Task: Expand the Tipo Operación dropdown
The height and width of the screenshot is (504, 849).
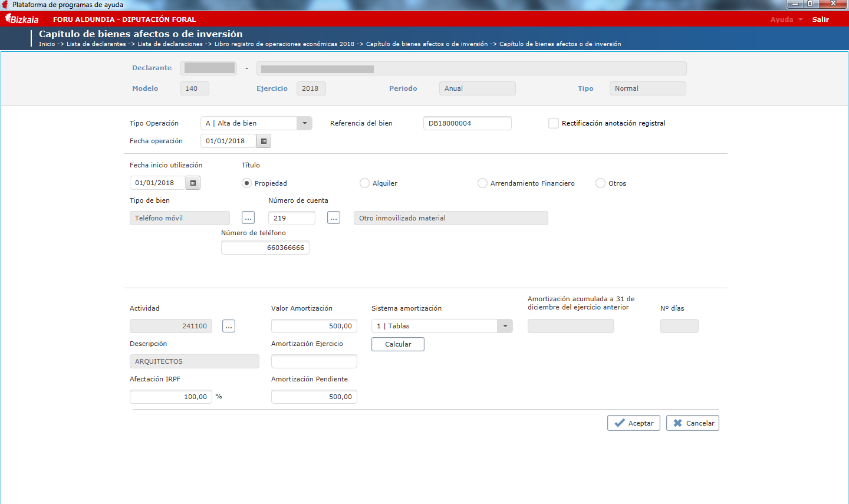Action: (305, 123)
